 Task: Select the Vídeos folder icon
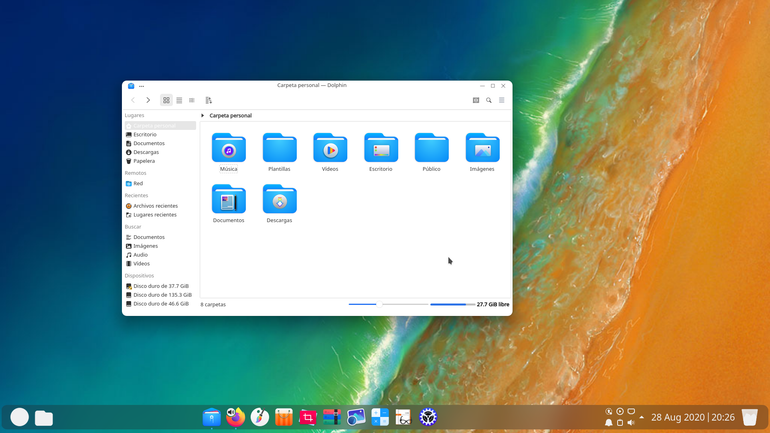pos(330,148)
